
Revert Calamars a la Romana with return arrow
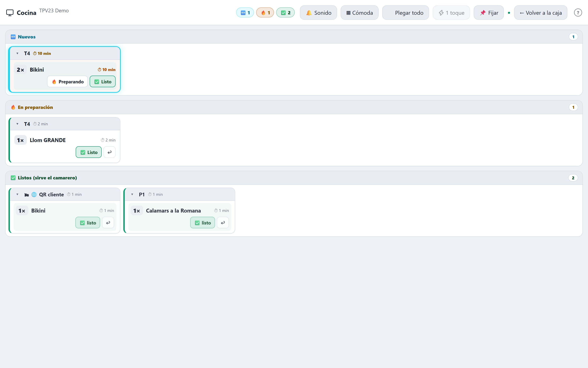(x=223, y=223)
